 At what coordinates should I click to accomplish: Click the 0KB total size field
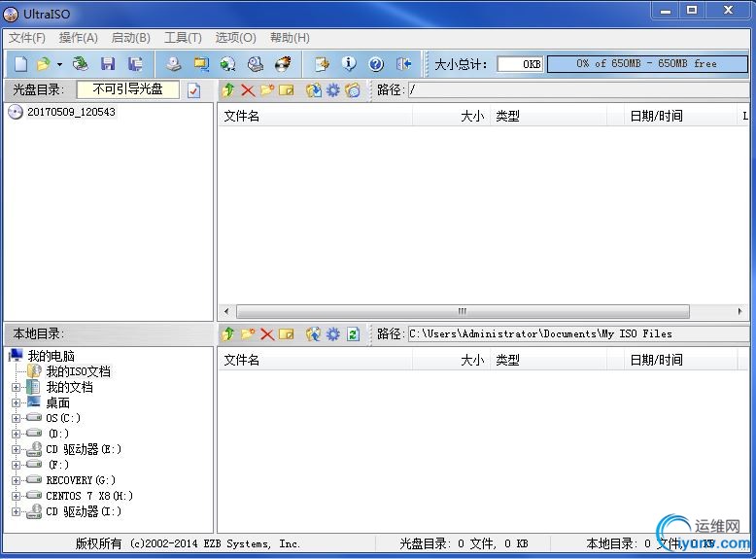point(520,63)
